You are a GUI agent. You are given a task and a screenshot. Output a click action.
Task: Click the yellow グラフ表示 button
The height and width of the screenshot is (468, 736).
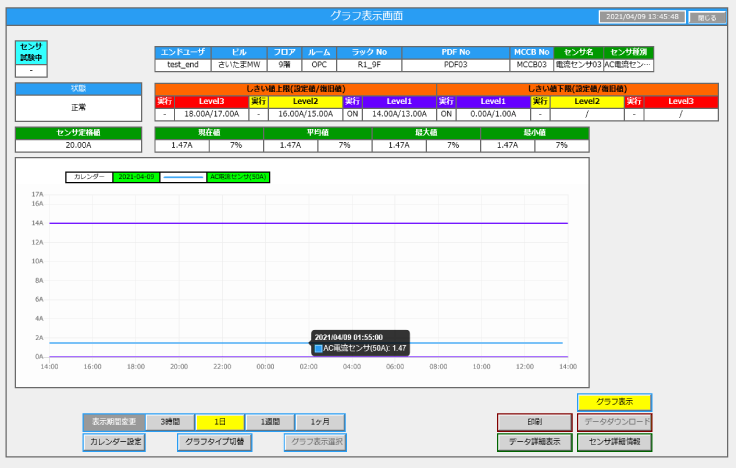pos(614,402)
